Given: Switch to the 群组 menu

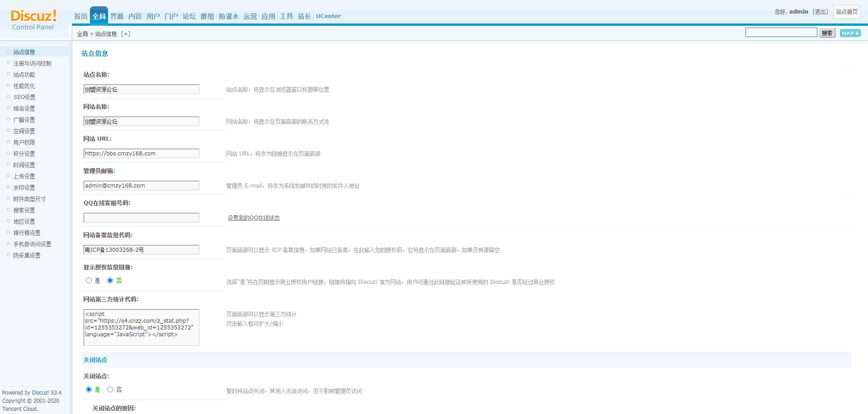Looking at the screenshot, I should click(x=207, y=16).
